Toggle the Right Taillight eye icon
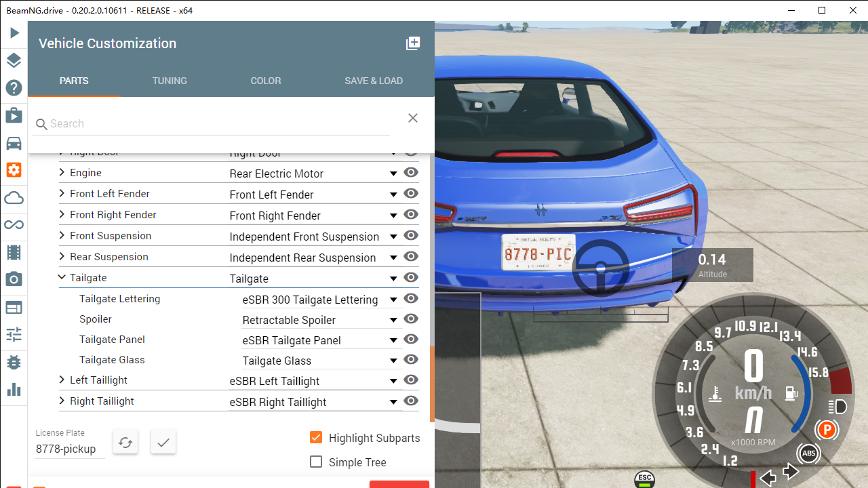The width and height of the screenshot is (868, 488). 411,401
